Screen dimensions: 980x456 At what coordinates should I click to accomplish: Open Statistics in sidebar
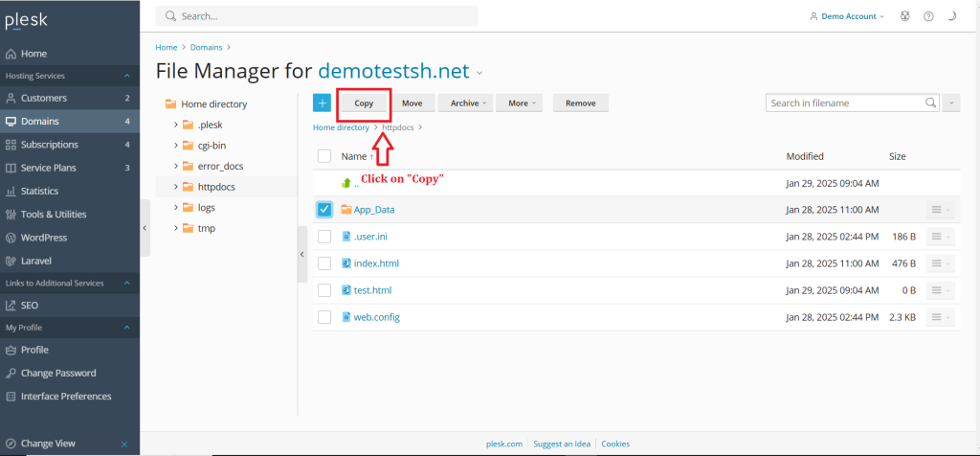[70, 191]
